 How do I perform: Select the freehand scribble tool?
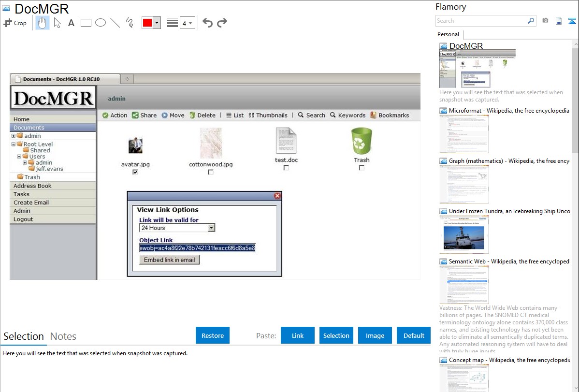(x=130, y=23)
